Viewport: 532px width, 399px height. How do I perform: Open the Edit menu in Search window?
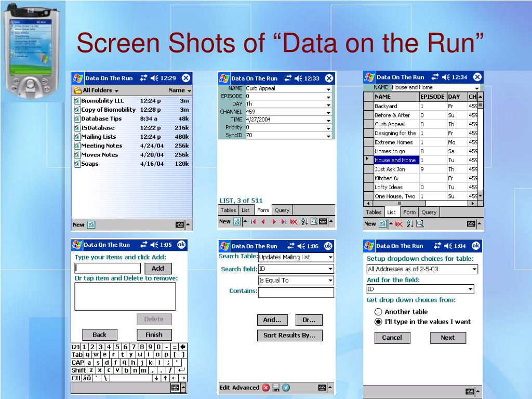coord(224,388)
